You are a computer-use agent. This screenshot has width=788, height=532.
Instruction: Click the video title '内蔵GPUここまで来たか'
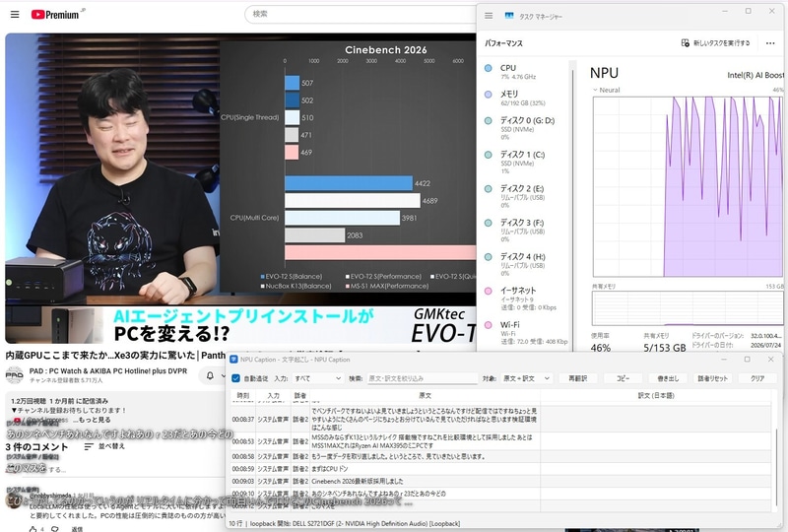click(115, 356)
